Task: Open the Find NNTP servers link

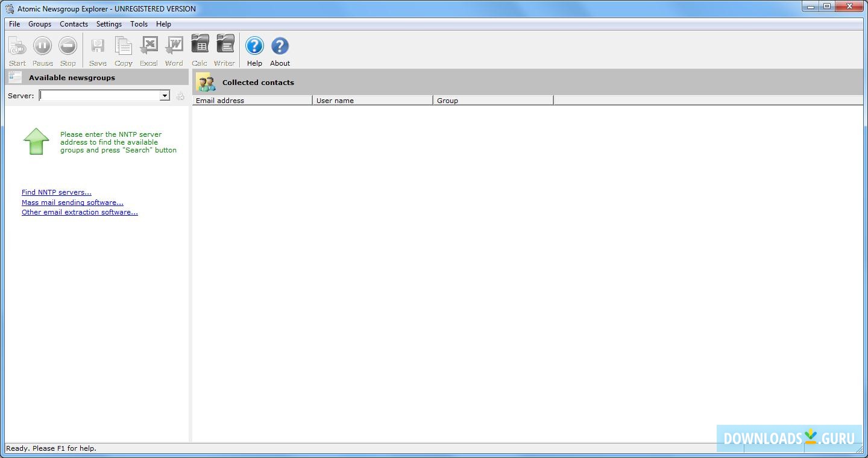Action: (x=56, y=192)
